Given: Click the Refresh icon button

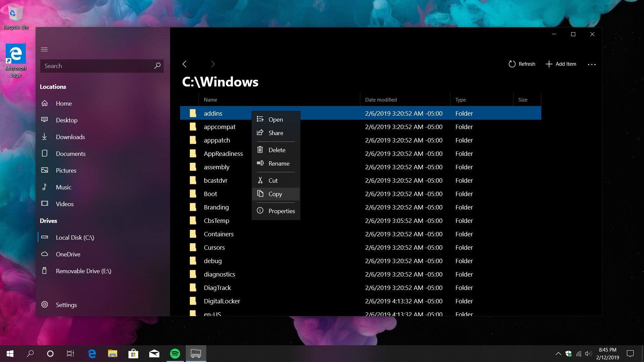Looking at the screenshot, I should pos(512,64).
